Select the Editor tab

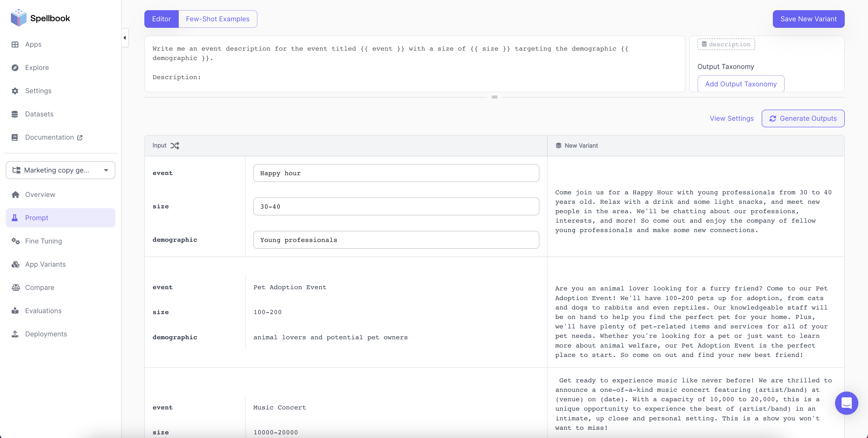pos(161,19)
